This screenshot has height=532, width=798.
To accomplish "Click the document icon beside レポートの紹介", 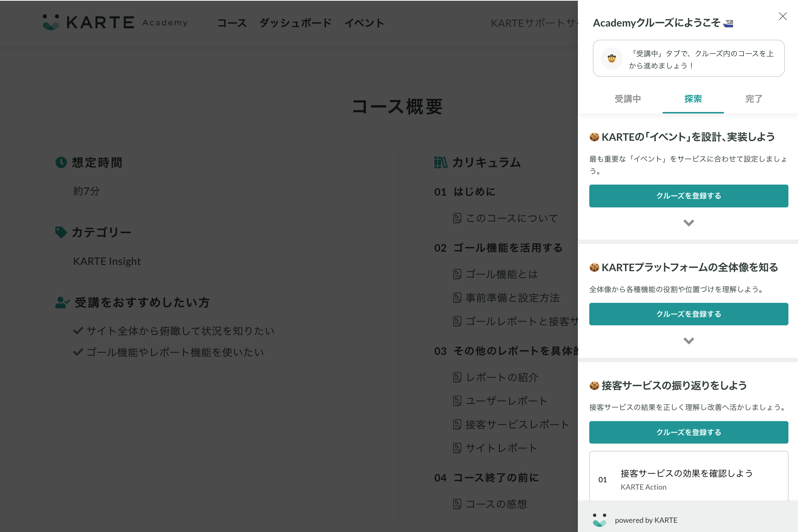I will coord(457,377).
